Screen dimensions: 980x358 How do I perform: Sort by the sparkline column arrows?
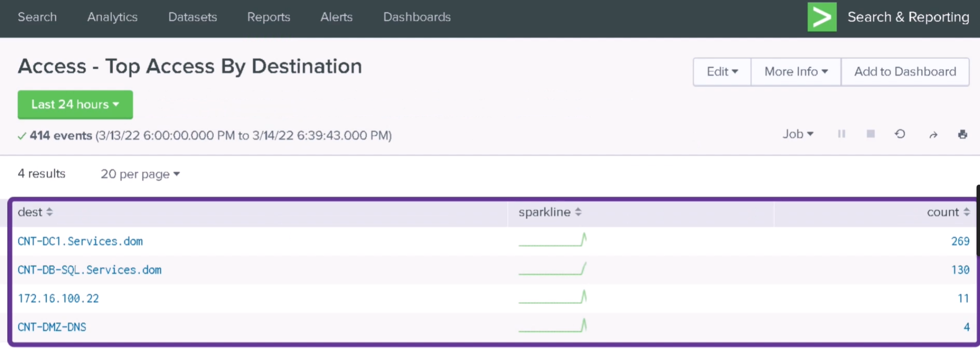578,212
